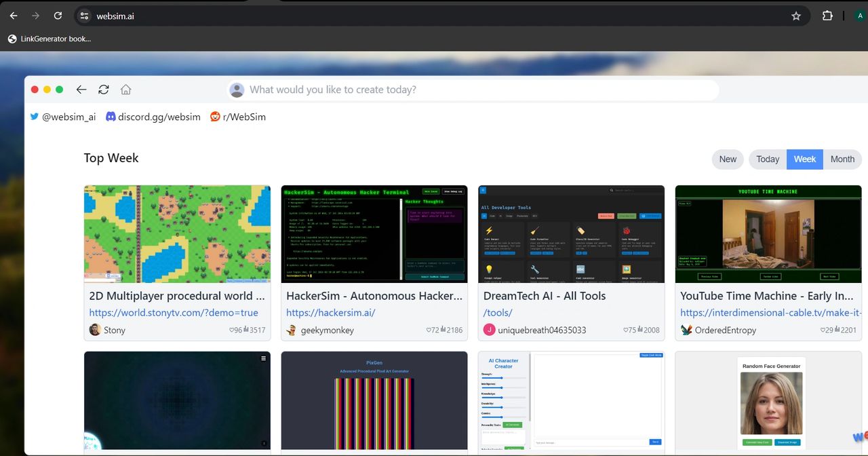The height and width of the screenshot is (456, 868).
Task: Click the Twitter bird icon next to @websim_ai
Action: [x=34, y=116]
